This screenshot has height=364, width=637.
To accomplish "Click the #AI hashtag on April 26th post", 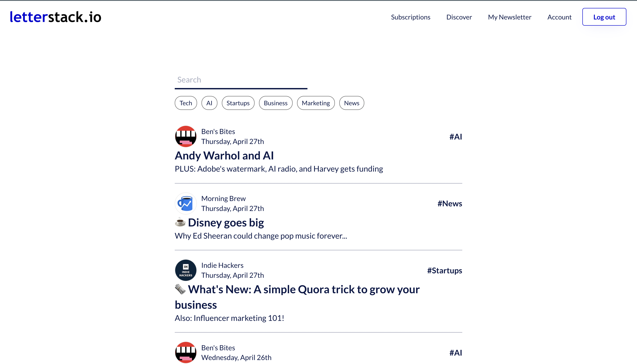I will coord(455,353).
